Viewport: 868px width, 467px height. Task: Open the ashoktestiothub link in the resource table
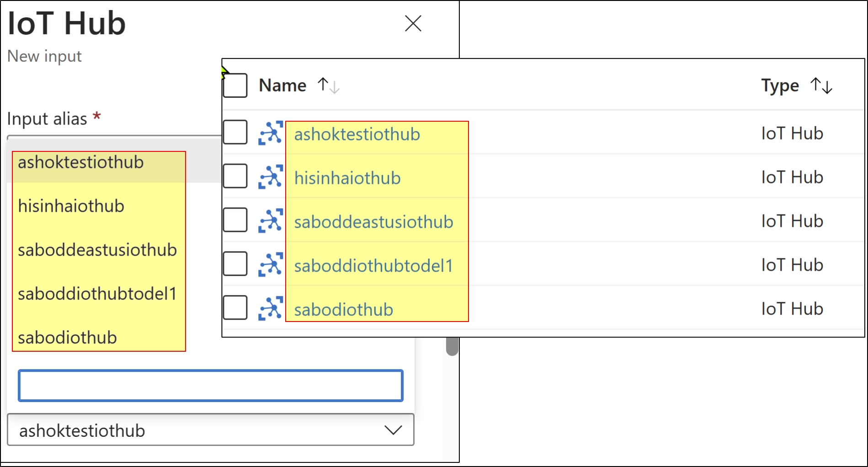357,134
